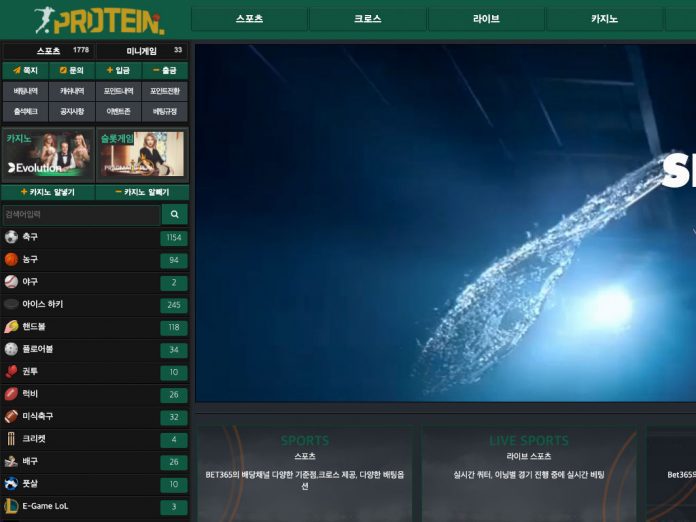Open the 카지노 Evolution banner thumbnail
The image size is (696, 522).
click(x=48, y=154)
